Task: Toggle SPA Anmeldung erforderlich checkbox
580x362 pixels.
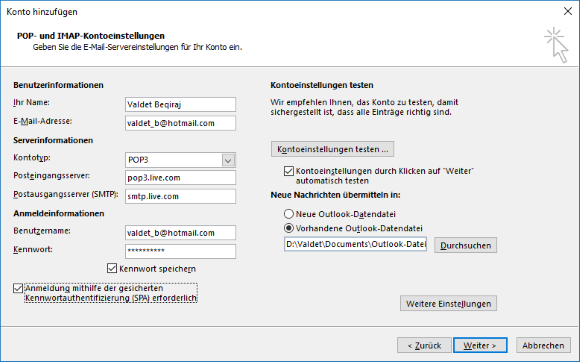Action: 18,288
